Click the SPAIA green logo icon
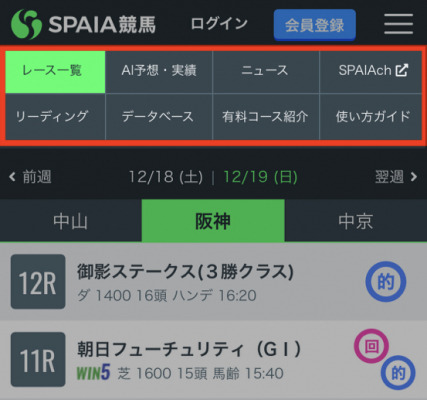 tap(26, 24)
